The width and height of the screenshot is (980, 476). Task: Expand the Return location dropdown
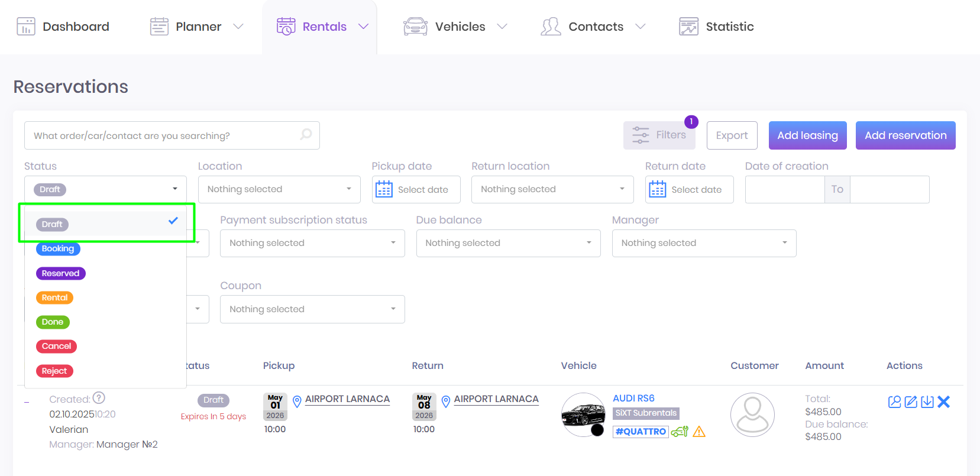tap(552, 189)
